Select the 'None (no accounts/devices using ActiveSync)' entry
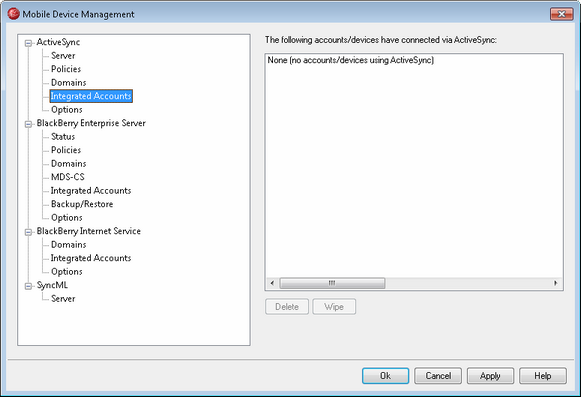Image resolution: width=581 pixels, height=397 pixels. point(351,60)
